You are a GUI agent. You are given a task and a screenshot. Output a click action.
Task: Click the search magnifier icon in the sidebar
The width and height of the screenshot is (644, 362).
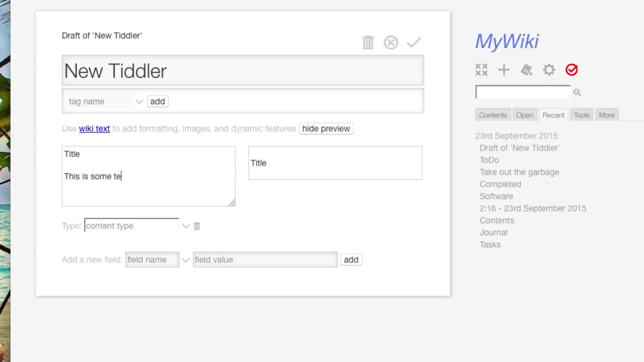pyautogui.click(x=577, y=93)
